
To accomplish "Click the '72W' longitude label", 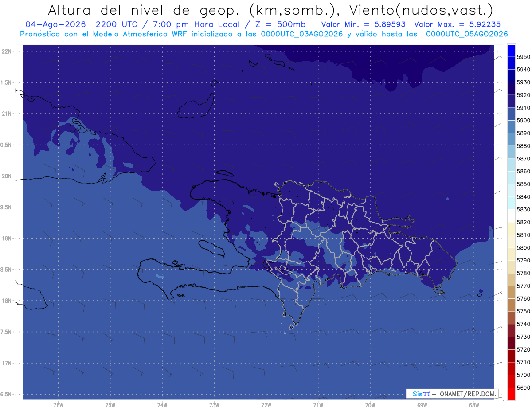I will click(x=266, y=405).
